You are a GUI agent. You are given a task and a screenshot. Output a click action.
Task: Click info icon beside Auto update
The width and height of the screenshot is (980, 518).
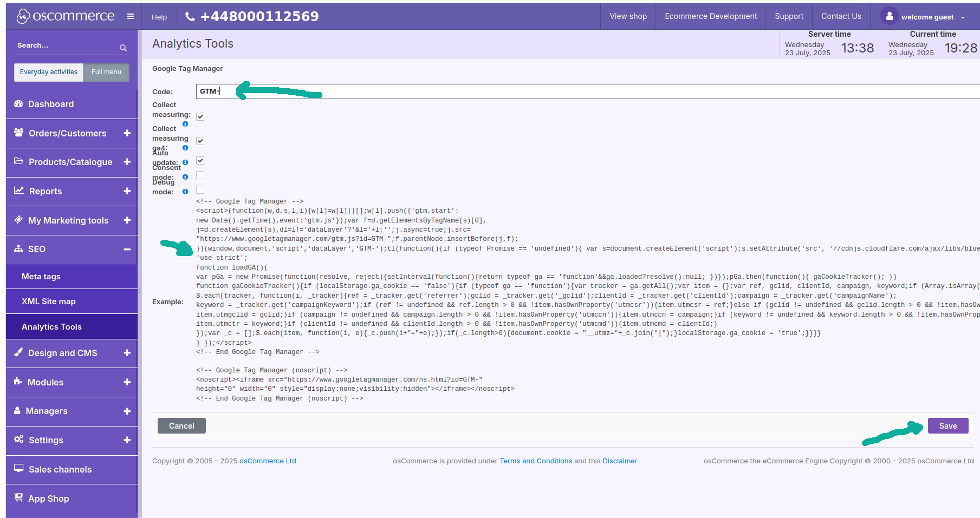coord(185,162)
